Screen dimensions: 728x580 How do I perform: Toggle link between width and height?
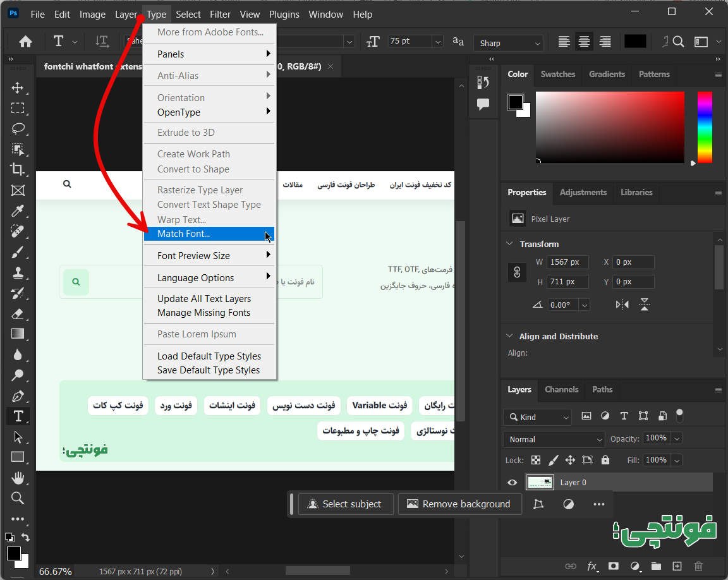click(517, 272)
